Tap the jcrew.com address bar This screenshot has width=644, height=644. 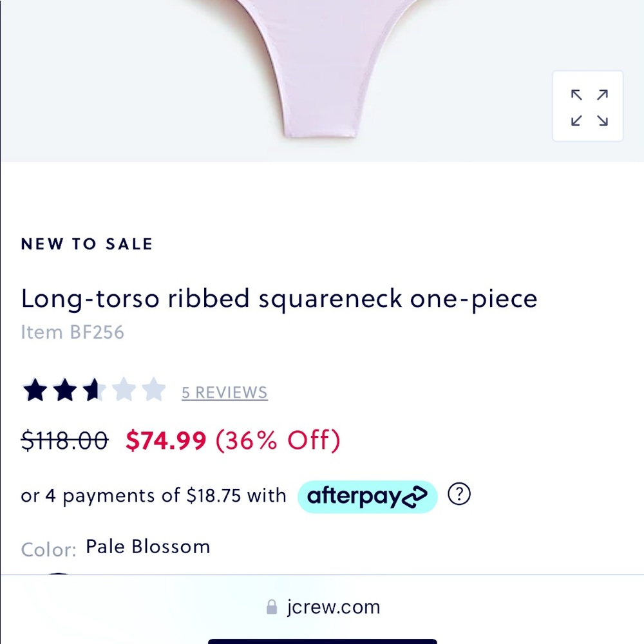pos(323,607)
